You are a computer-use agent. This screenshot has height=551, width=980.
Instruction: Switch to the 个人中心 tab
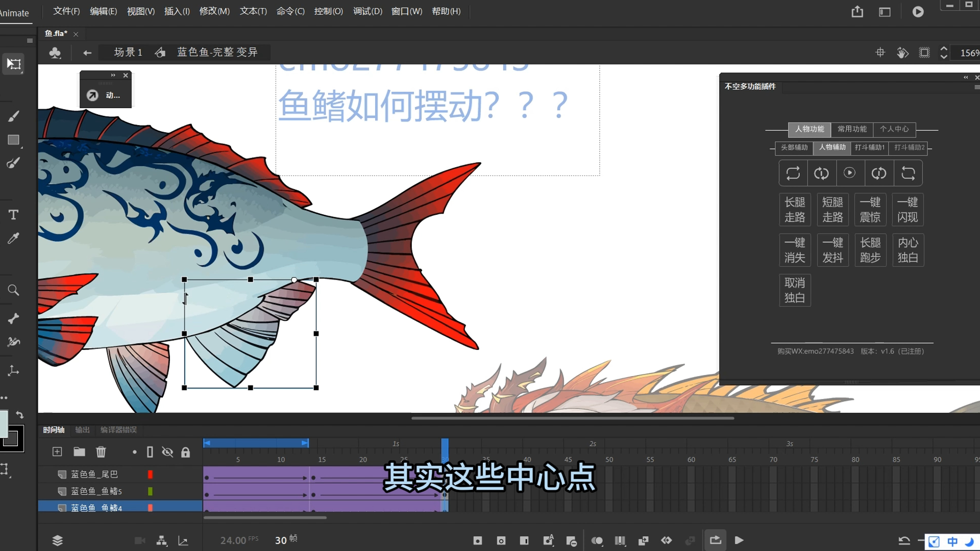(x=894, y=129)
